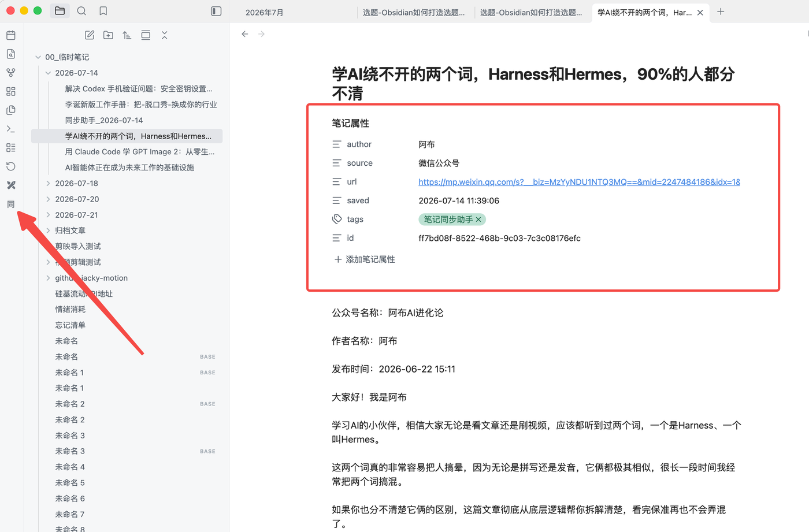Click 添加笔记属性 to add a property
The height and width of the screenshot is (532, 809).
coord(365,259)
